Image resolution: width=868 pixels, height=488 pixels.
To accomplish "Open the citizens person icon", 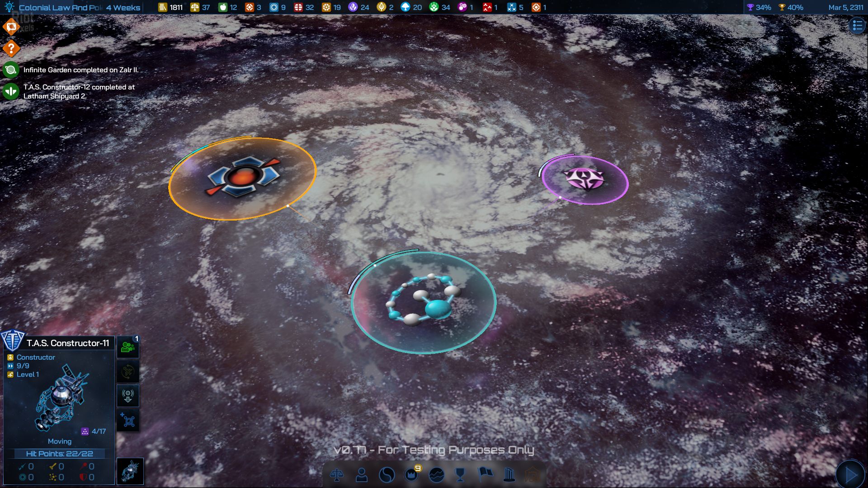I will [362, 474].
